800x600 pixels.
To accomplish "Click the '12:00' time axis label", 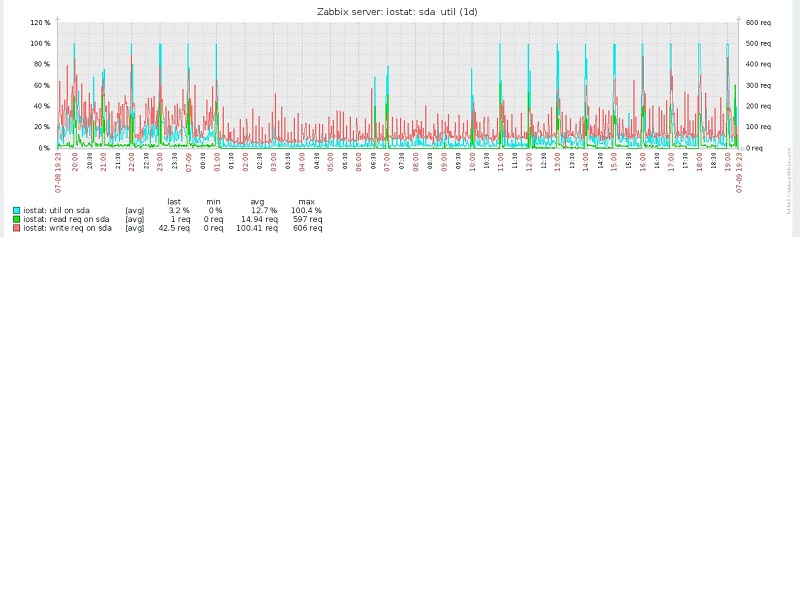I will tap(529, 162).
